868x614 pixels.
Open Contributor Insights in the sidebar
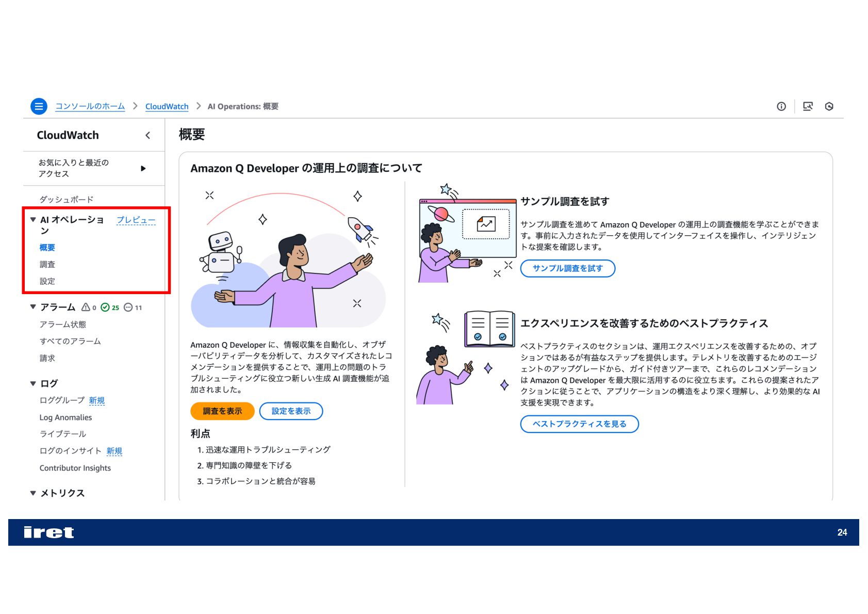click(x=75, y=468)
